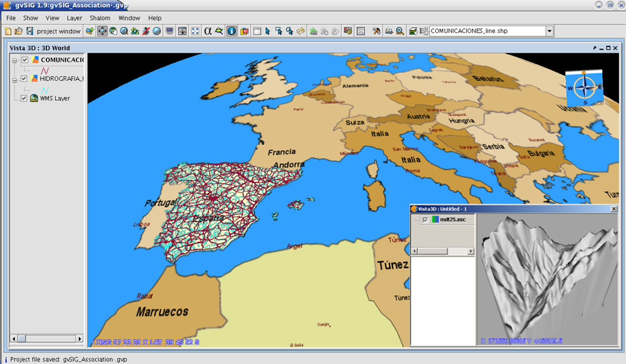Click the save project floppy icon
Image resolution: width=626 pixels, height=364 pixels.
(x=29, y=31)
